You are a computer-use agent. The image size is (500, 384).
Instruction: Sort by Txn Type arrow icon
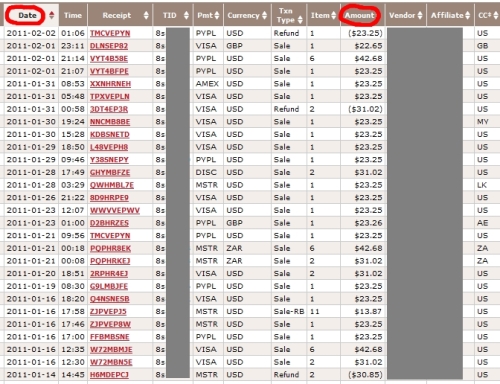(300, 20)
